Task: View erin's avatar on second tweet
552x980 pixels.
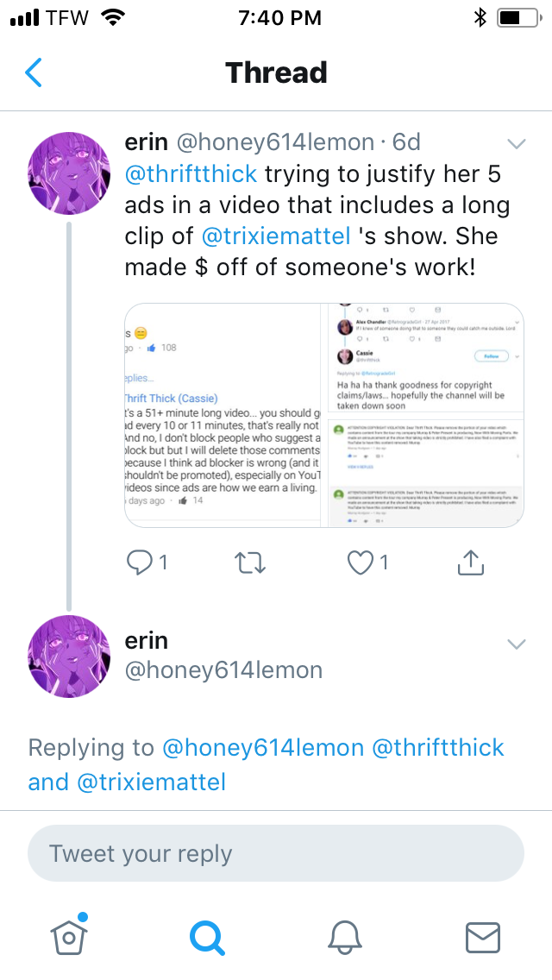Action: click(x=69, y=656)
